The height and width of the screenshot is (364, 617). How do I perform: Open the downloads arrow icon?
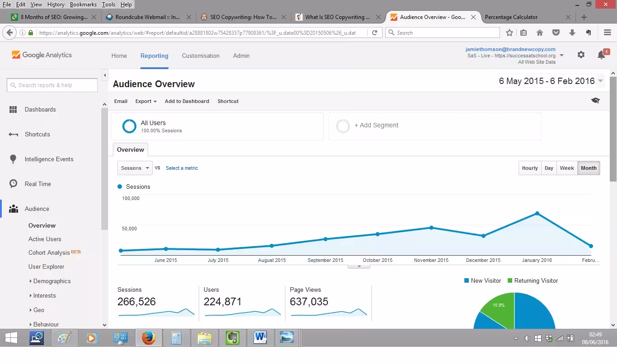[572, 33]
